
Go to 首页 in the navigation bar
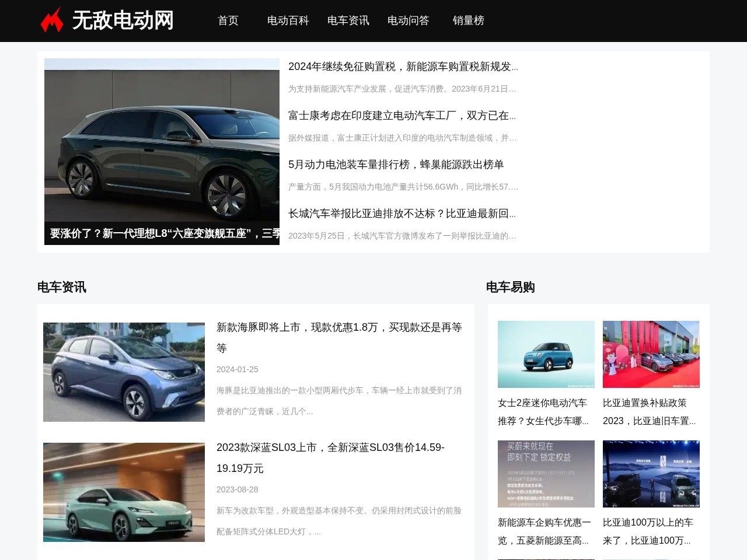(x=228, y=20)
